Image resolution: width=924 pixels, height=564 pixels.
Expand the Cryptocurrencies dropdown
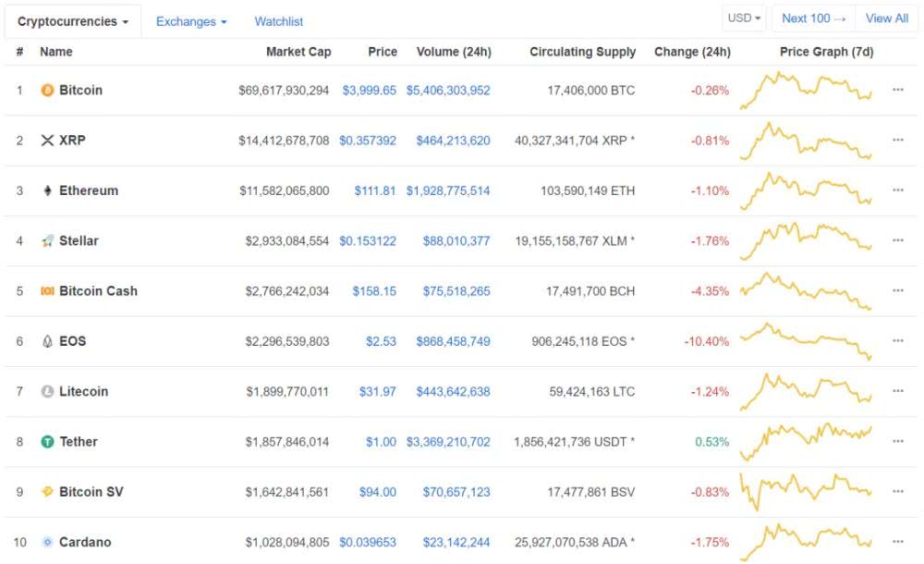coord(73,21)
